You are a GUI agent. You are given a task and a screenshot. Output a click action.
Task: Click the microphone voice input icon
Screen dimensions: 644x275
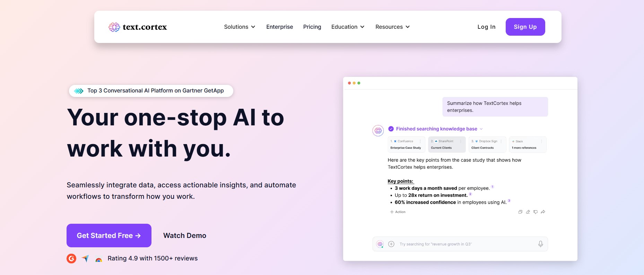tap(540, 244)
